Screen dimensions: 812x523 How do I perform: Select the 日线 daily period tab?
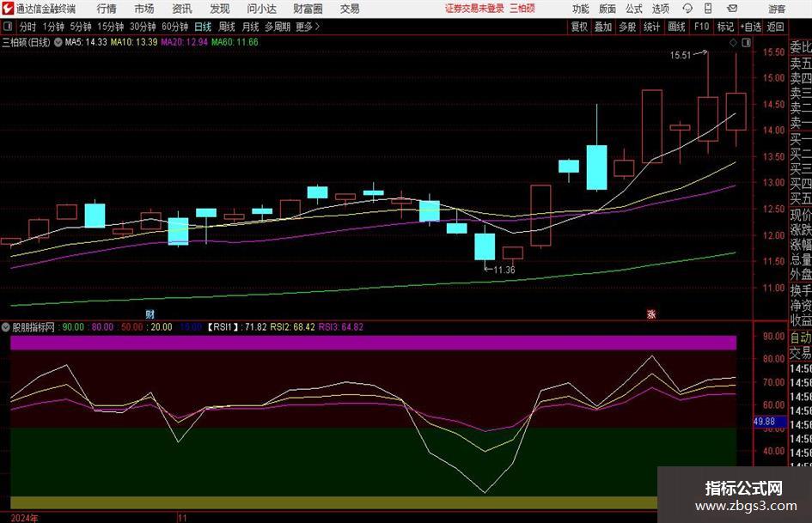[x=203, y=27]
